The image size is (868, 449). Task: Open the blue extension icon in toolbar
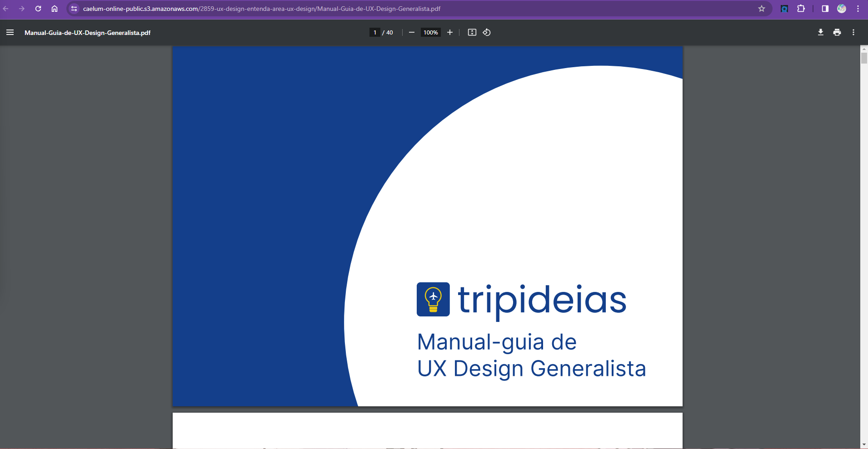(784, 9)
